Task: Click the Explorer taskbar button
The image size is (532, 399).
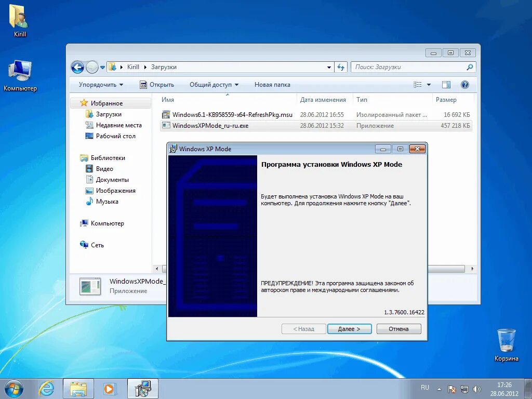Action: [78, 389]
